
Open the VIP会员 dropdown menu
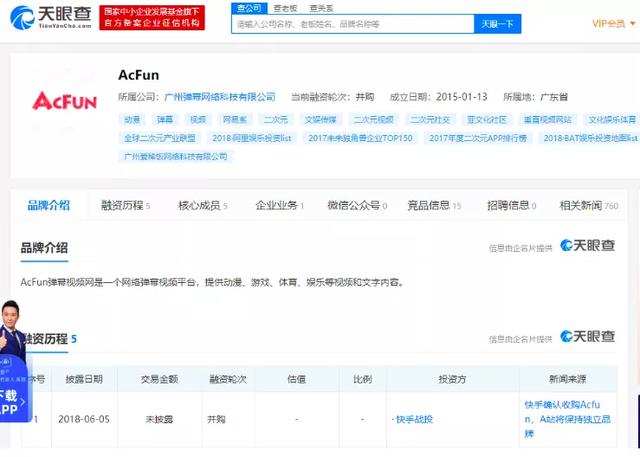(609, 23)
